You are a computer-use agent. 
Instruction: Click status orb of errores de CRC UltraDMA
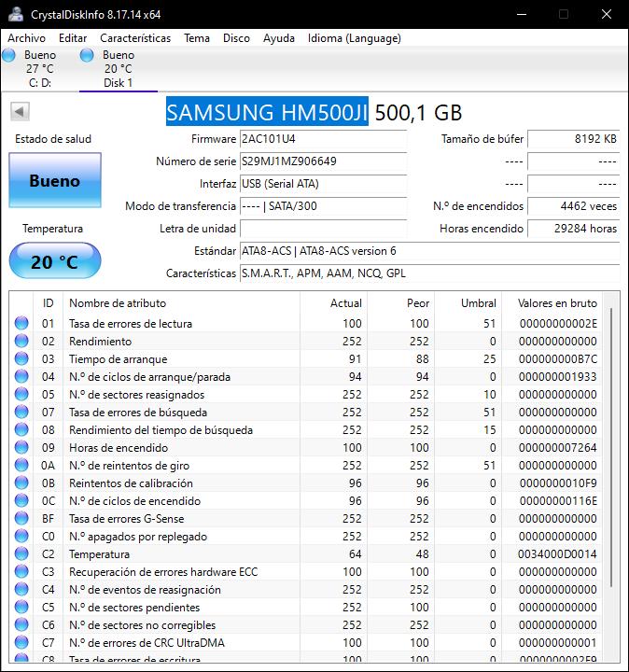[x=21, y=642]
